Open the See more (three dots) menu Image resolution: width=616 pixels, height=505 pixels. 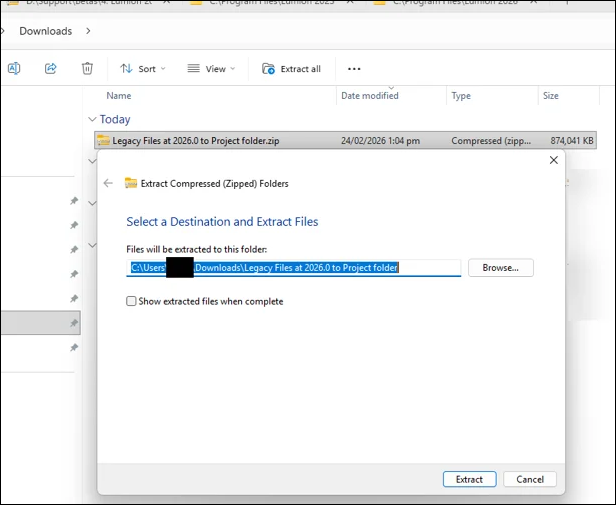(353, 69)
